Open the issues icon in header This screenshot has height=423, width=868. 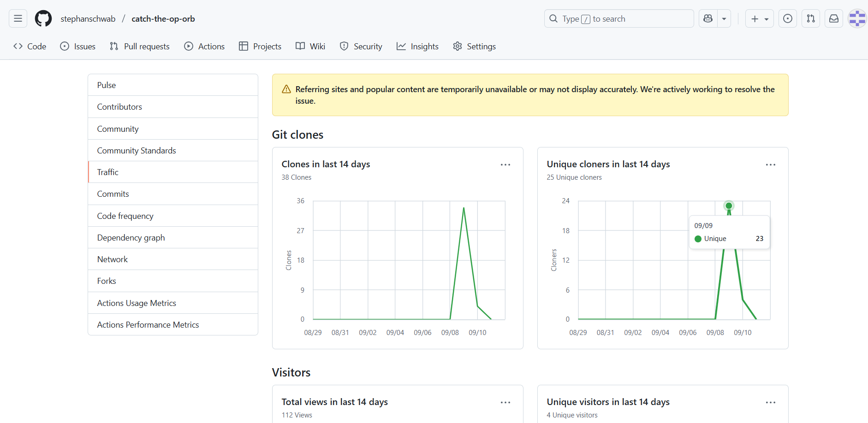(788, 18)
